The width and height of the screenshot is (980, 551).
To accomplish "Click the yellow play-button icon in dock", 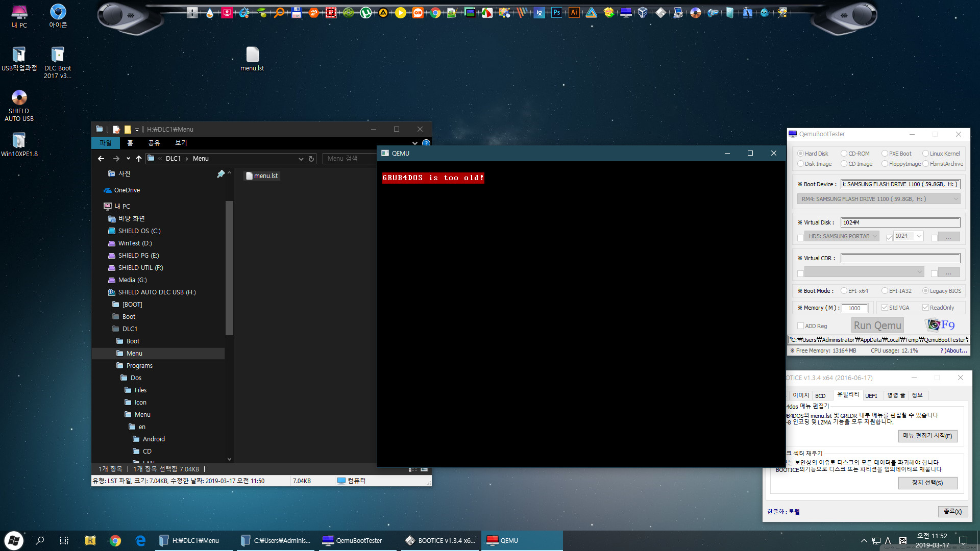I will pyautogui.click(x=400, y=13).
